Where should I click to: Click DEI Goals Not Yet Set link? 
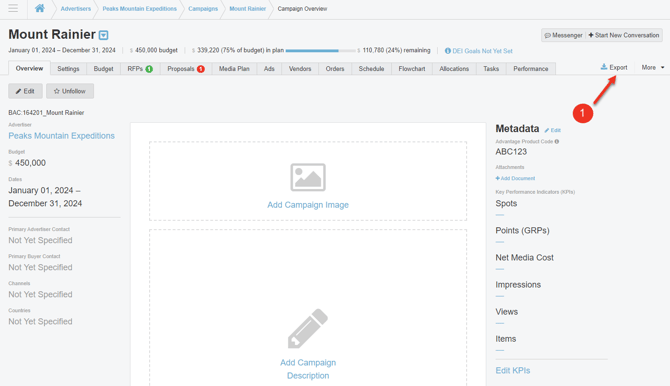pos(482,51)
